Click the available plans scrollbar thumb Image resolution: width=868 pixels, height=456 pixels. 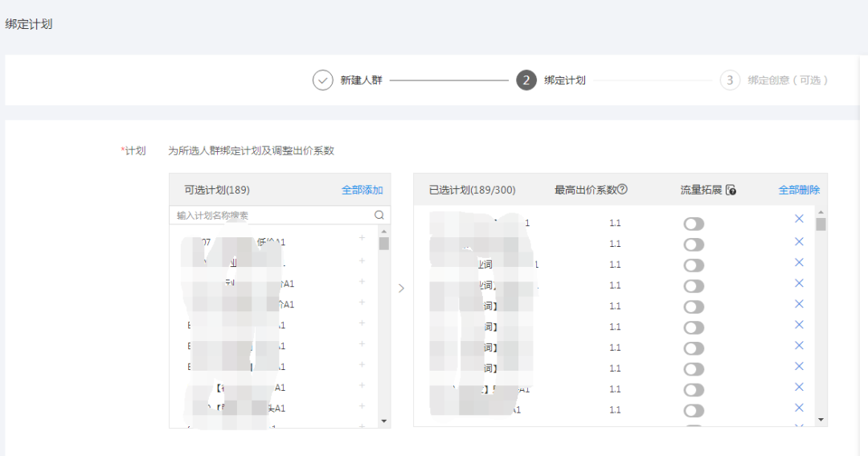[x=384, y=244]
